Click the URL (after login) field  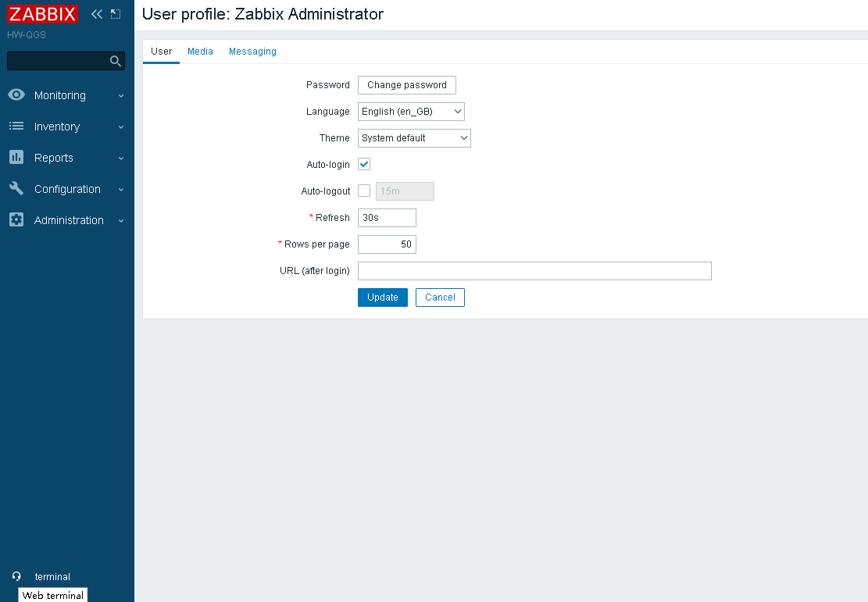tap(534, 271)
